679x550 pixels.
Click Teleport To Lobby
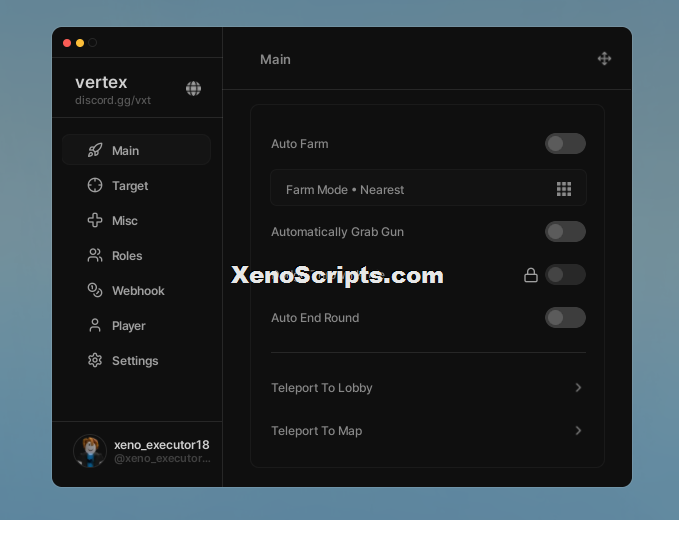(x=428, y=388)
